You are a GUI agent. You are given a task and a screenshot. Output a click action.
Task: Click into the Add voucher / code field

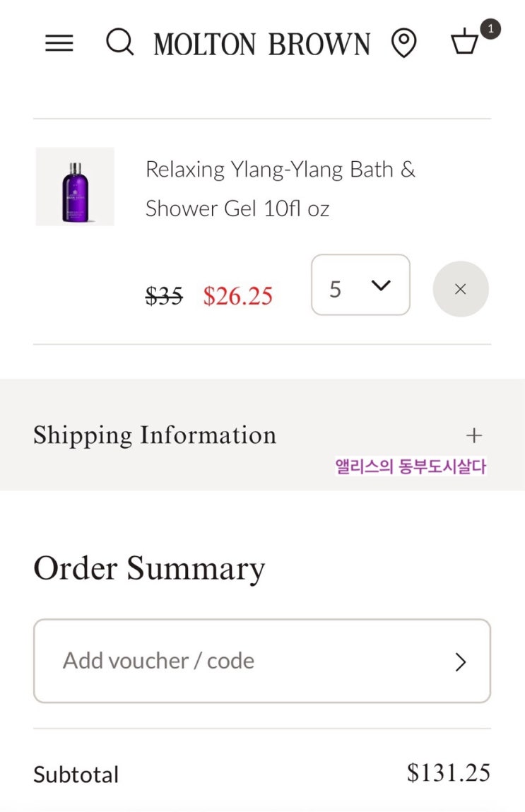pos(240,661)
